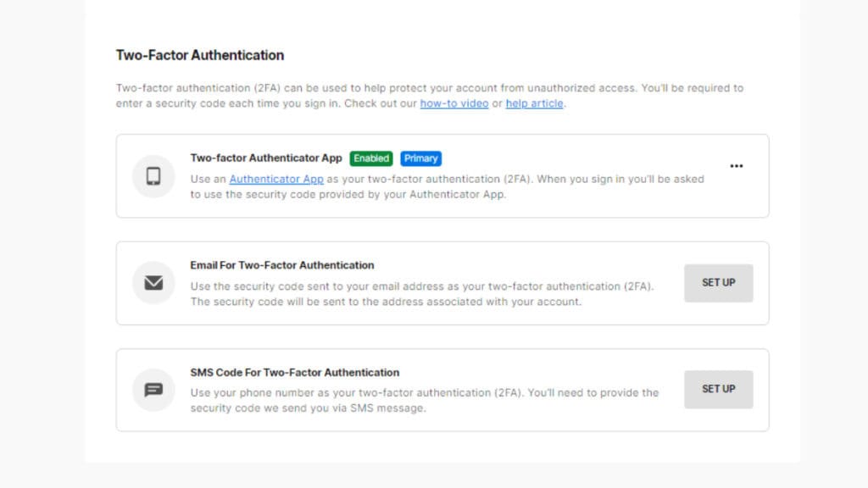
Task: Click the SMS Code For Two-Factor Authentication title
Action: coord(295,372)
